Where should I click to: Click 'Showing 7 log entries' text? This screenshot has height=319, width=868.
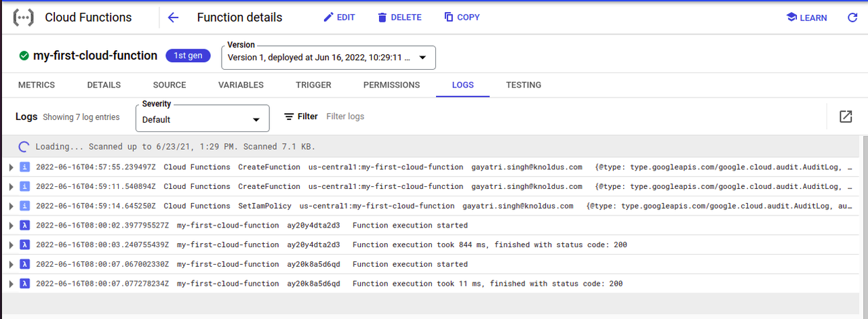[x=81, y=117]
